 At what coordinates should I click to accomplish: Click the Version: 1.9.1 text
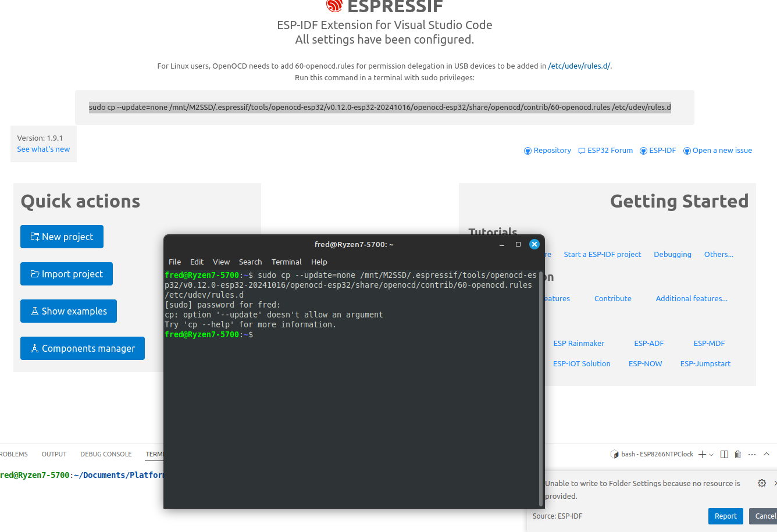click(40, 138)
